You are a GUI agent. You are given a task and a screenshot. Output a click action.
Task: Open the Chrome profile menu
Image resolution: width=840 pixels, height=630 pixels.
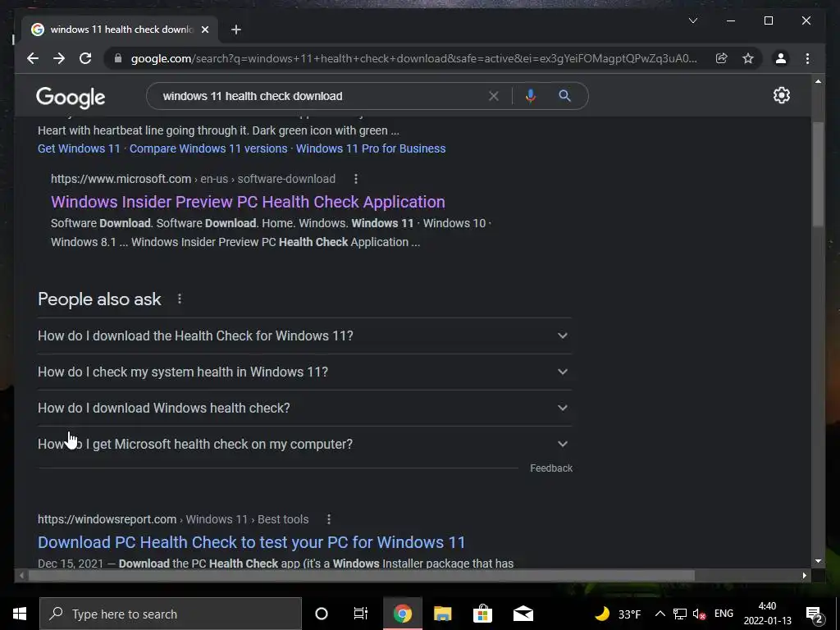pyautogui.click(x=781, y=58)
